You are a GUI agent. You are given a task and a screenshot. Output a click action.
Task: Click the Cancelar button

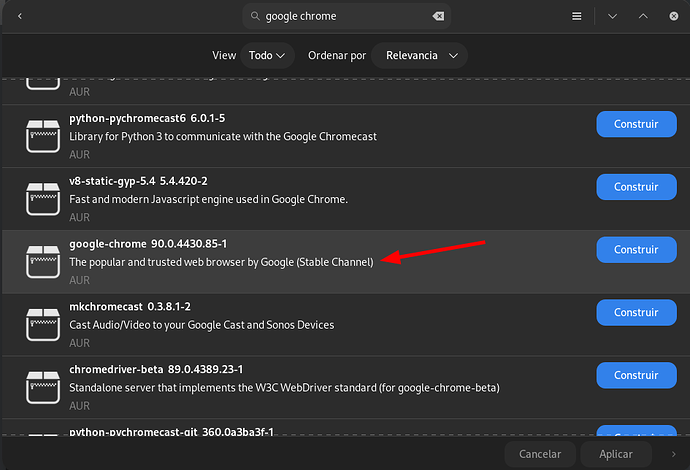[x=540, y=454]
